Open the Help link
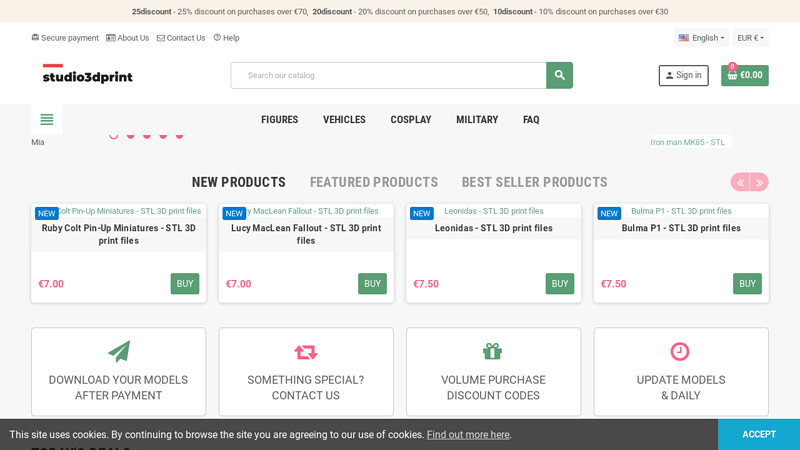This screenshot has height=450, width=800. click(x=226, y=38)
